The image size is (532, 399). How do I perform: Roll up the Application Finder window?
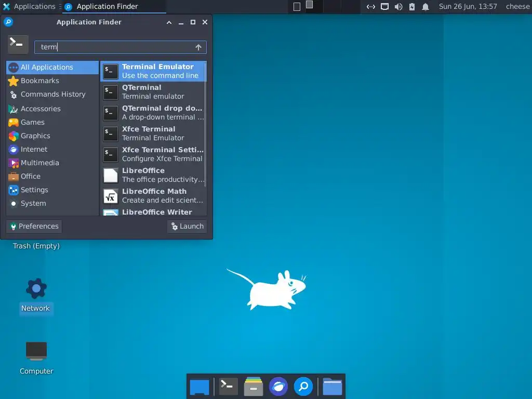pyautogui.click(x=169, y=22)
